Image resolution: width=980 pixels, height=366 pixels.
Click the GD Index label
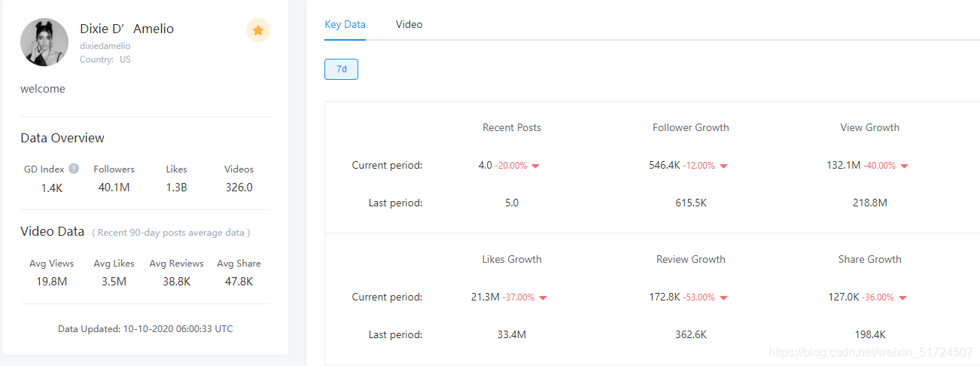pyautogui.click(x=44, y=169)
